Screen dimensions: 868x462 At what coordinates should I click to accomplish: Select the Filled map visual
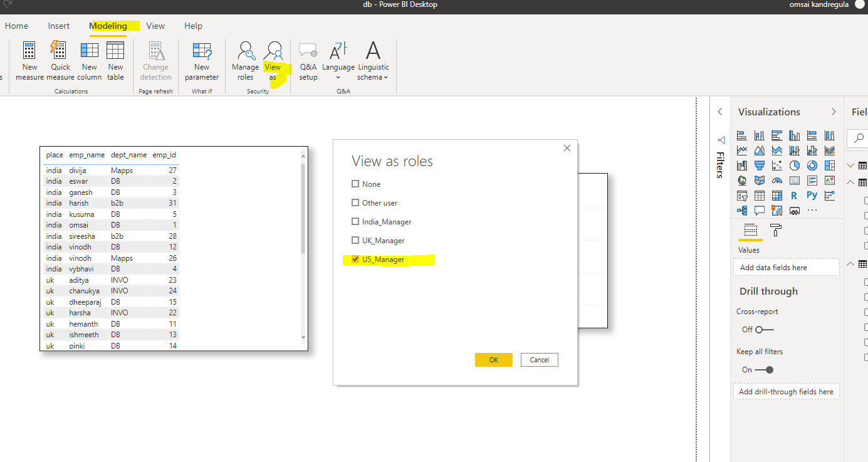(x=760, y=181)
